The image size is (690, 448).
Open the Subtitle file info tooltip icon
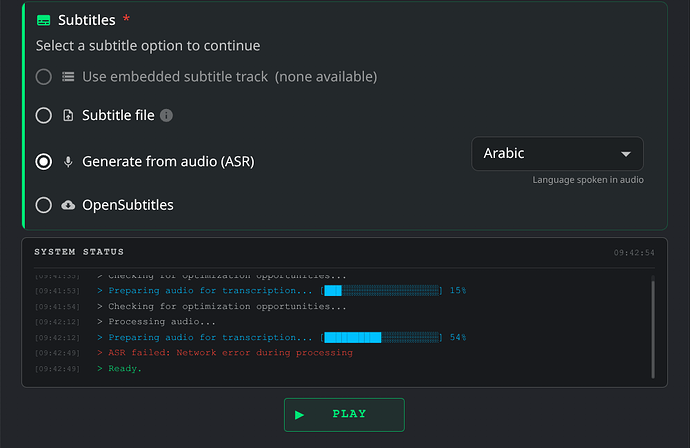tap(166, 116)
